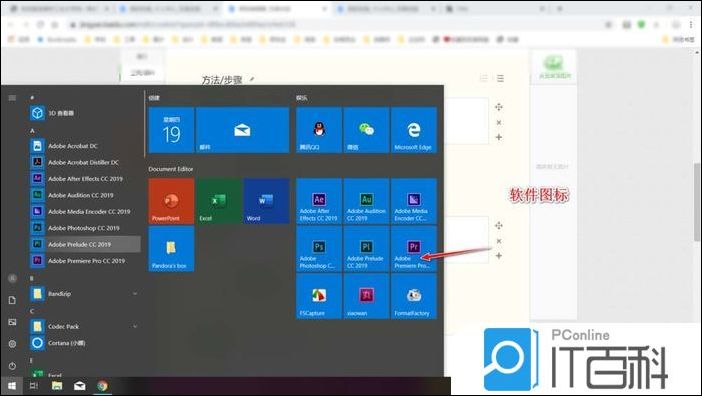This screenshot has width=702, height=396.
Task: Open the Microsoft Edge tile
Action: pos(414,130)
